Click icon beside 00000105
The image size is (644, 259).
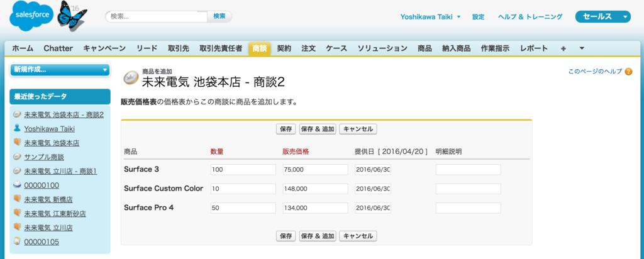pyautogui.click(x=17, y=241)
